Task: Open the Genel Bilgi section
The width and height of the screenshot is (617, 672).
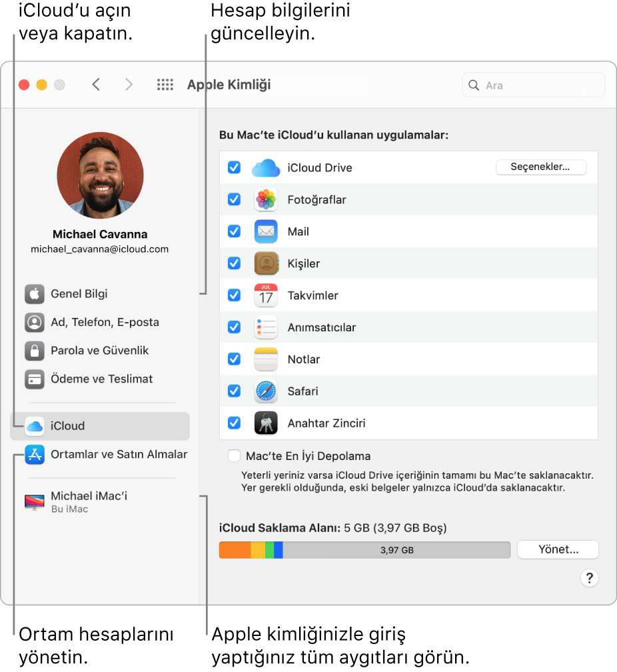Action: (100, 294)
